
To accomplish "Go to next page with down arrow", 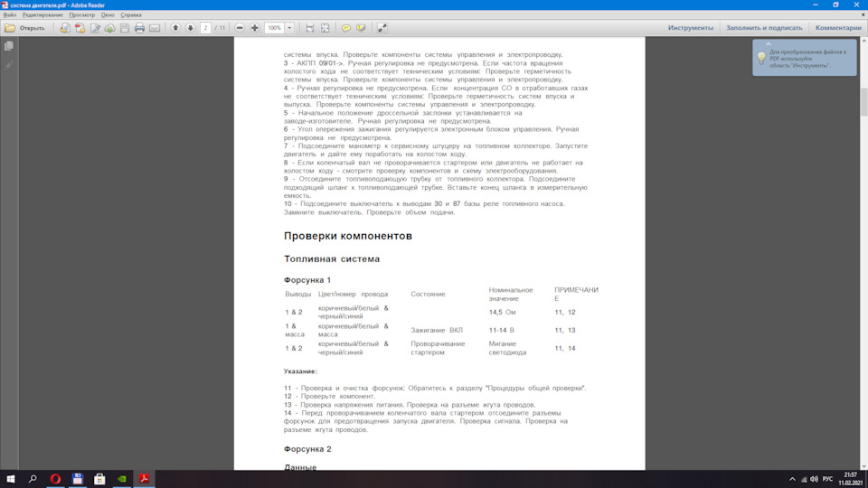I will pos(190,28).
